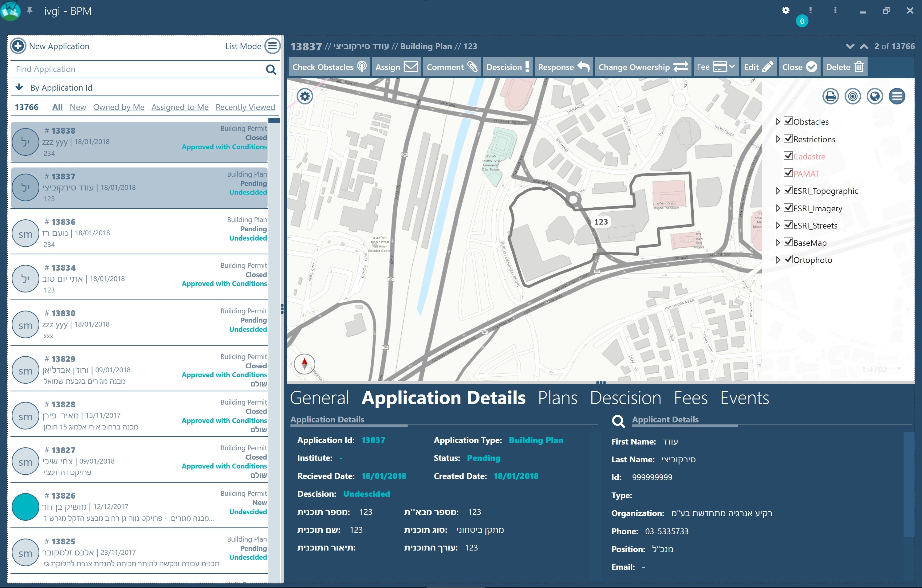Open the title bar three-dot menu
This screenshot has height=588, width=922.
[835, 10]
